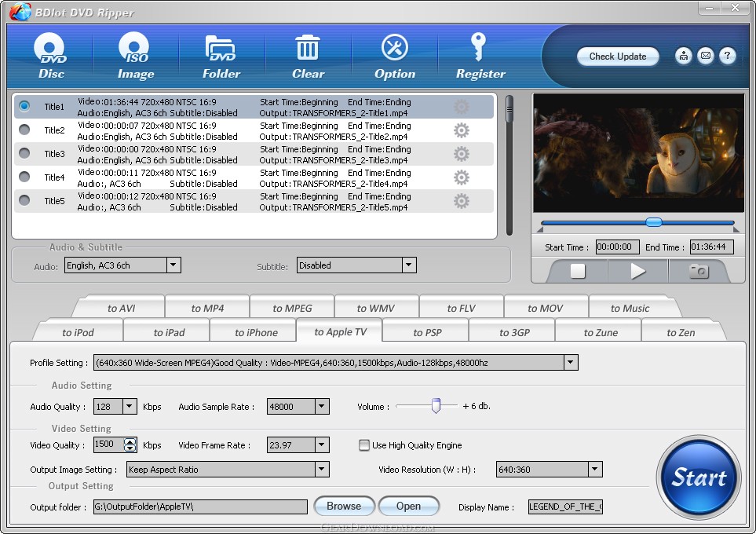Load a DVD Disc
The width and height of the screenshot is (756, 534).
pyautogui.click(x=50, y=56)
